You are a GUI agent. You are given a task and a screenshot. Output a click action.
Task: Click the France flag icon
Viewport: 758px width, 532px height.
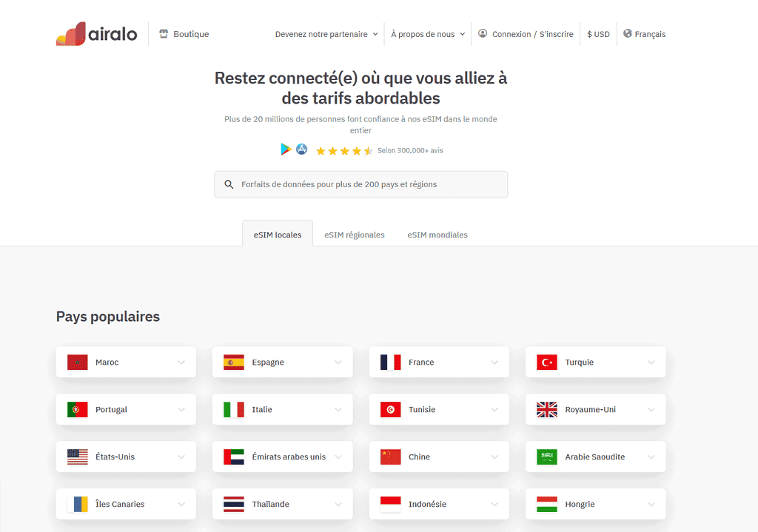point(390,362)
